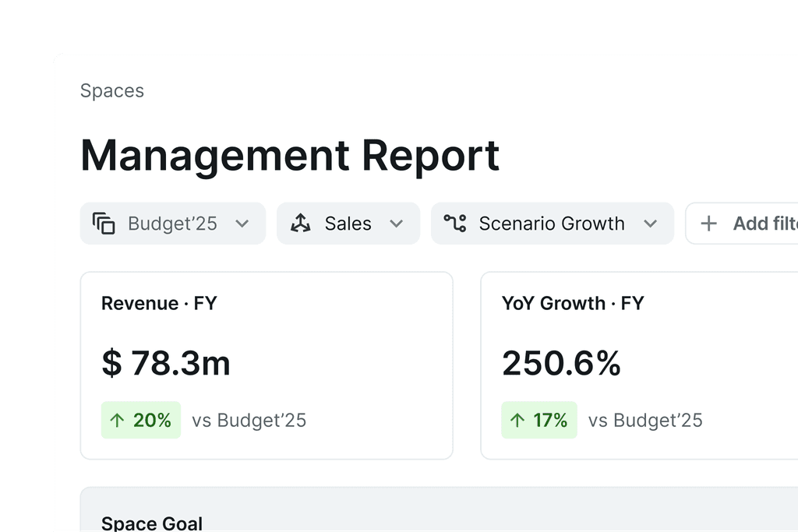Click the 17% change badge

click(x=539, y=420)
